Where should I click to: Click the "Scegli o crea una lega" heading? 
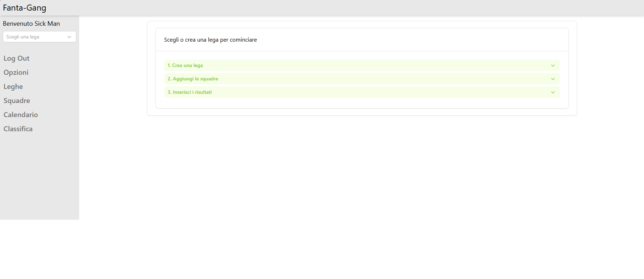tap(211, 40)
